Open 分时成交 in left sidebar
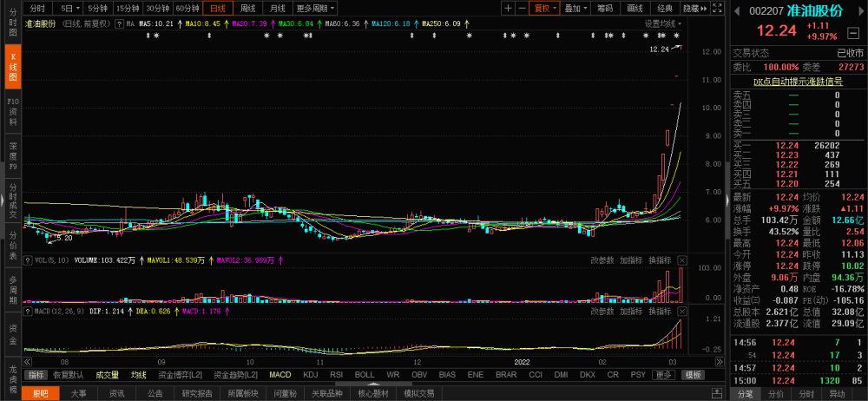The height and width of the screenshot is (401, 868). [x=13, y=199]
